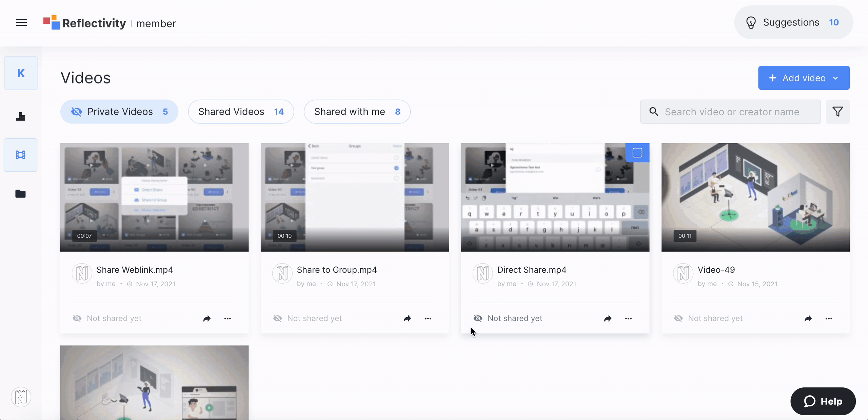
Task: Select the Shared with me 8 tab
Action: click(357, 111)
